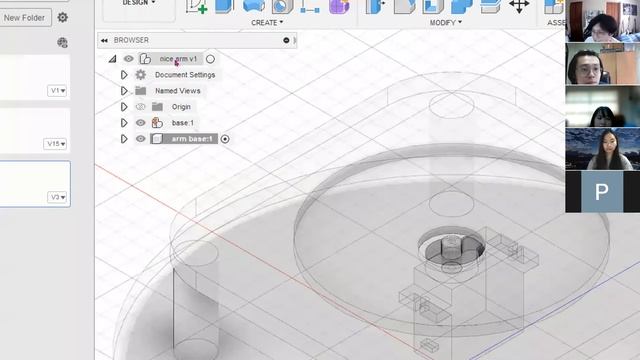The width and height of the screenshot is (640, 360).
Task: Open the selected design thumbnail with V3 tag
Action: point(35,184)
